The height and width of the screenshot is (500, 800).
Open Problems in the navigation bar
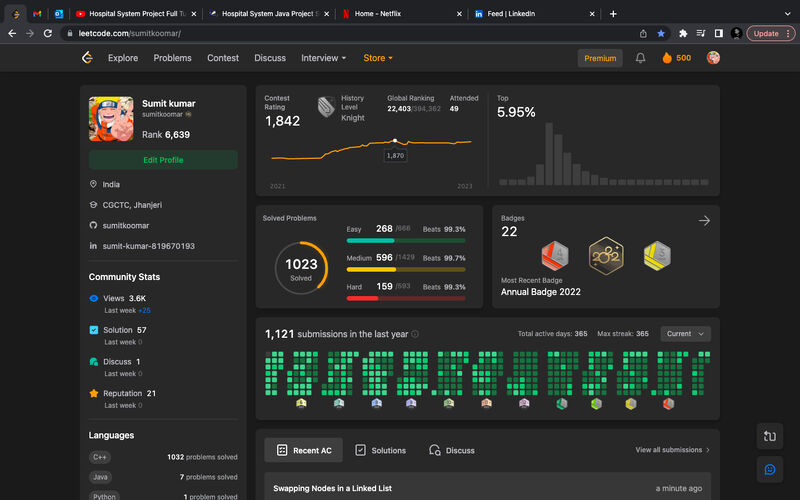(172, 58)
